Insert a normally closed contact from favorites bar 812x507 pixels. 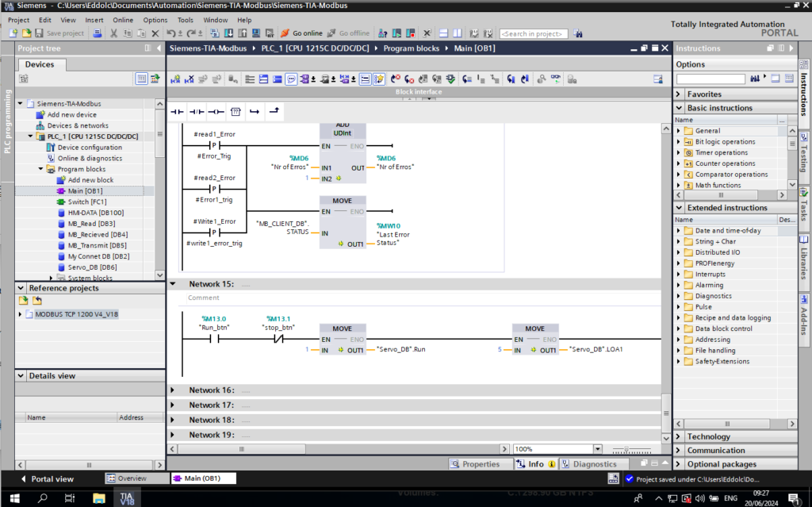point(197,111)
